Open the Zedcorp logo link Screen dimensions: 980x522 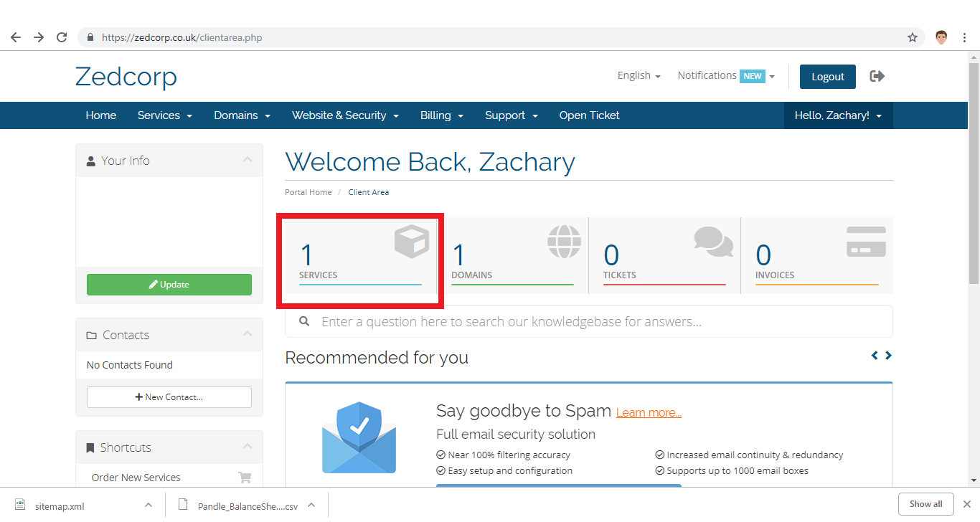tap(126, 76)
